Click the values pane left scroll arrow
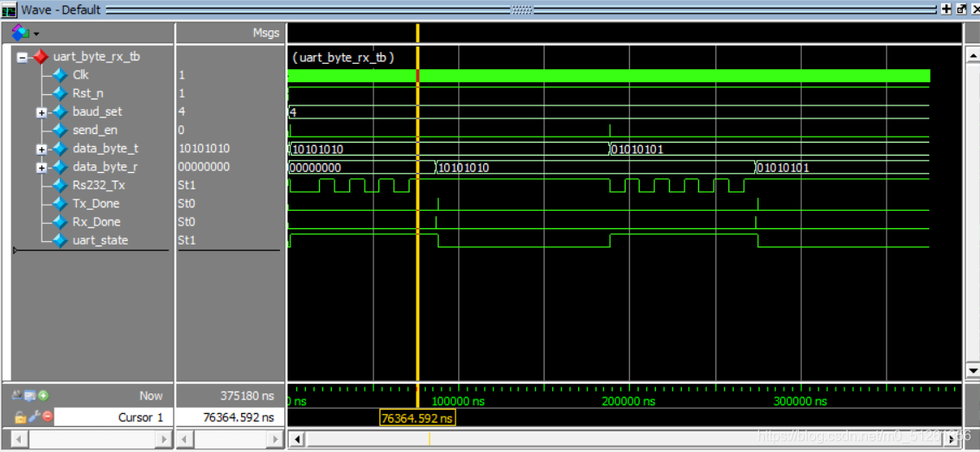This screenshot has height=452, width=980. [186, 439]
